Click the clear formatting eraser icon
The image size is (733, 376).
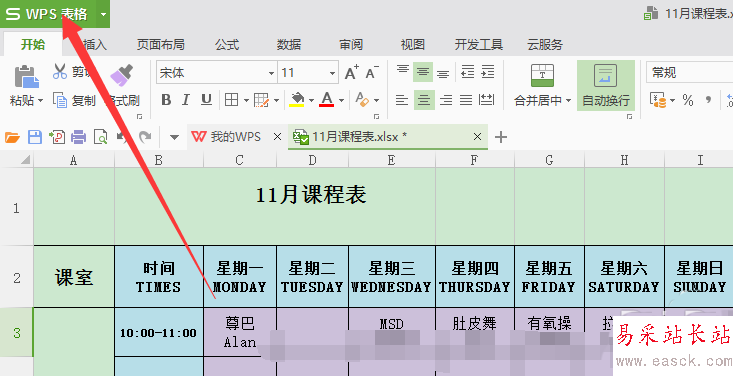362,100
